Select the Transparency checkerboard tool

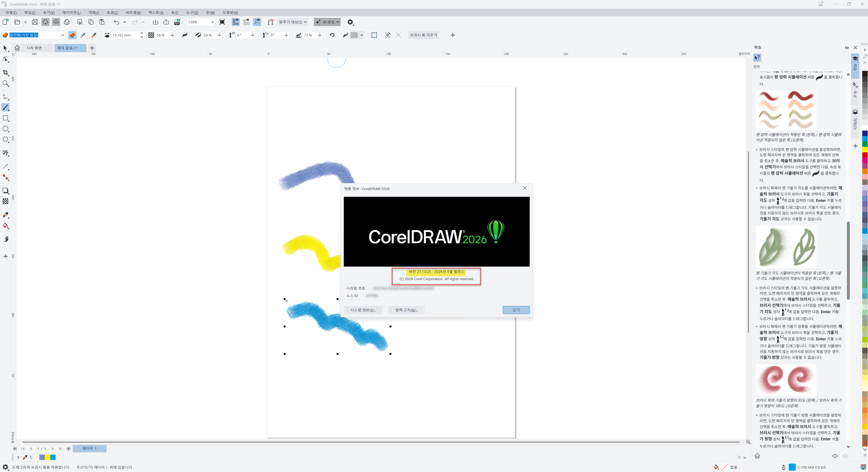click(x=5, y=201)
